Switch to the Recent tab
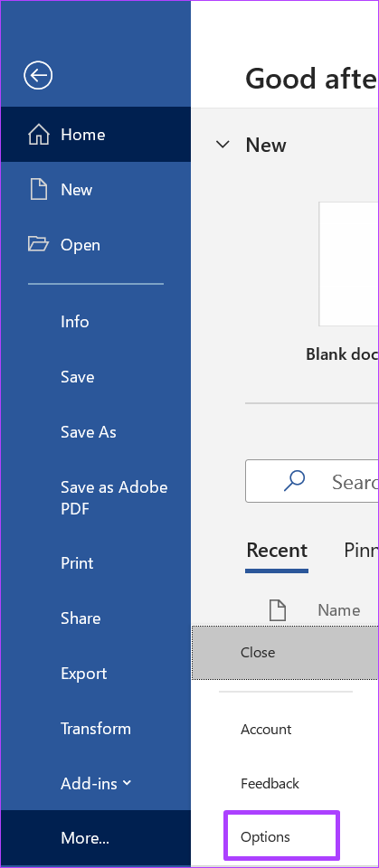Viewport: 379px width, 868px height. click(277, 551)
